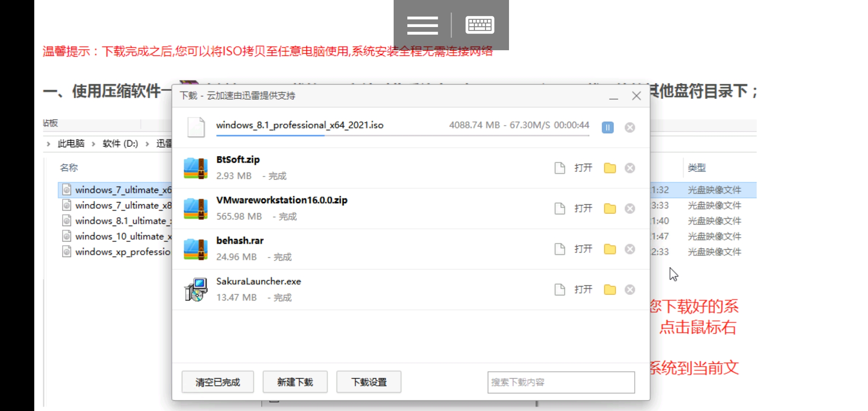Open folder containing BtSoft.zip
Screen dimensions: 868x411
[x=610, y=168]
